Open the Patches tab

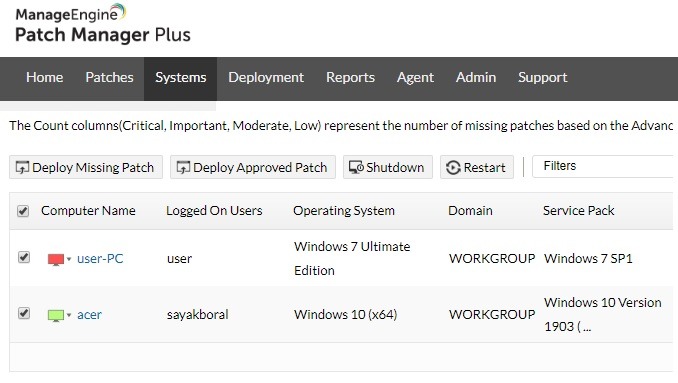coord(109,77)
